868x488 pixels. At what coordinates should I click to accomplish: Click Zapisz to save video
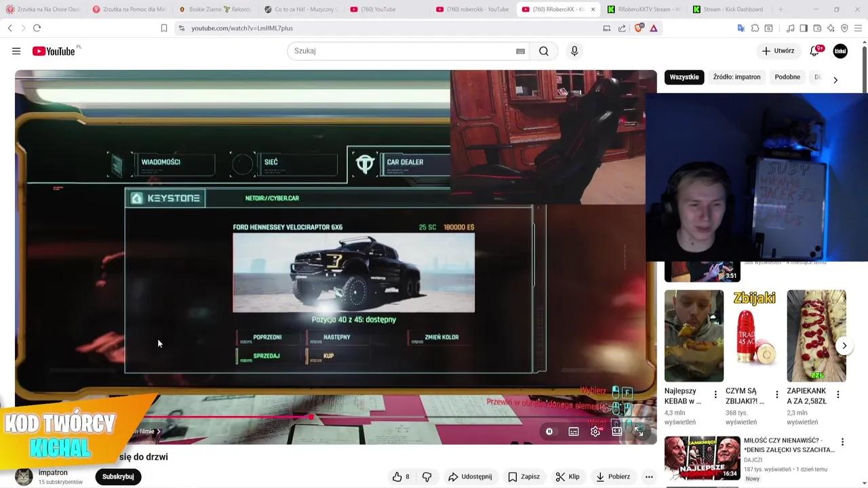(x=524, y=476)
